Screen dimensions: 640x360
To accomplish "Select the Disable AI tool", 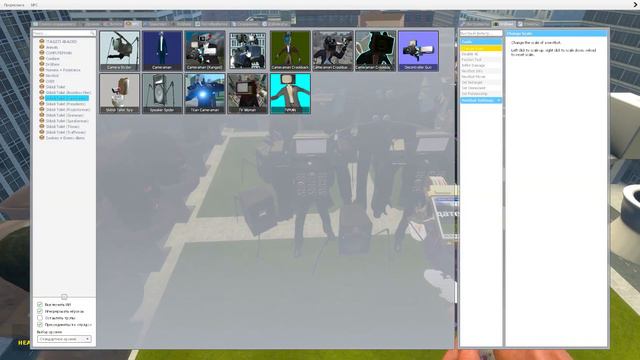I will pos(481,54).
